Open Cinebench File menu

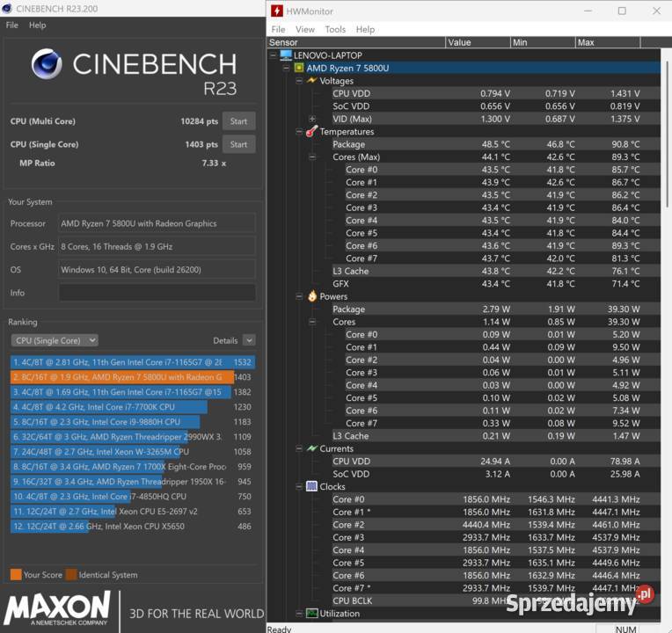coord(12,25)
